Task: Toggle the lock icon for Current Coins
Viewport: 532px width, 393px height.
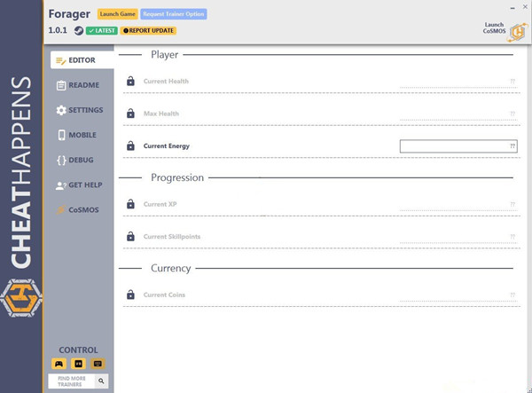Action: tap(130, 295)
